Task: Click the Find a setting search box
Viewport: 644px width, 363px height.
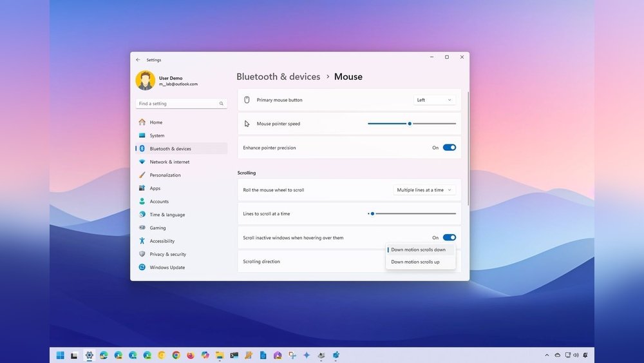Action: pyautogui.click(x=177, y=104)
